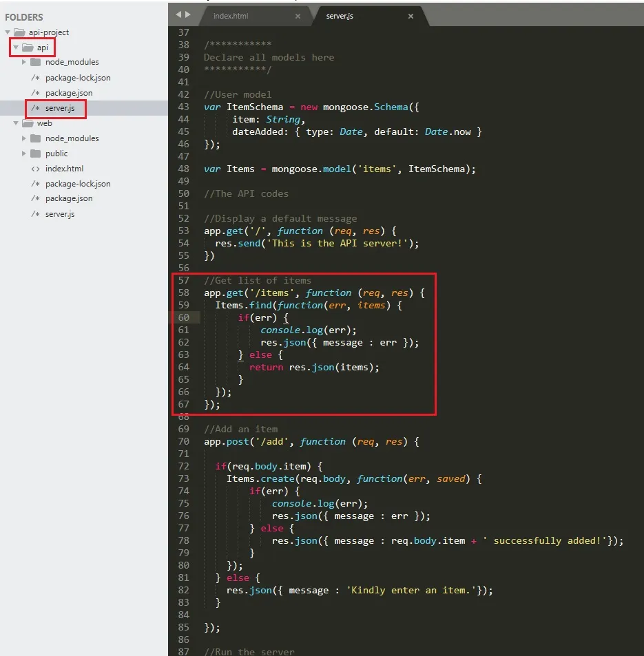Click line number 60 in the gutter
This screenshot has width=644, height=656.
click(184, 317)
